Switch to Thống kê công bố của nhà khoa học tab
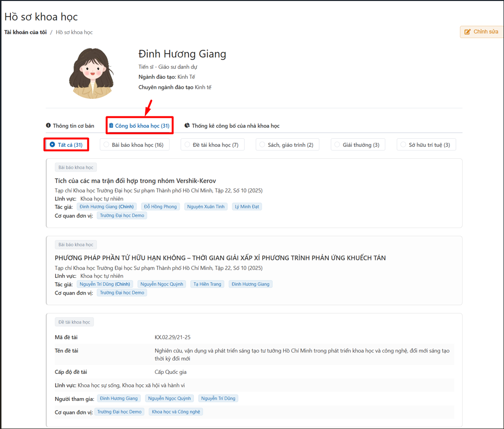 click(235, 126)
